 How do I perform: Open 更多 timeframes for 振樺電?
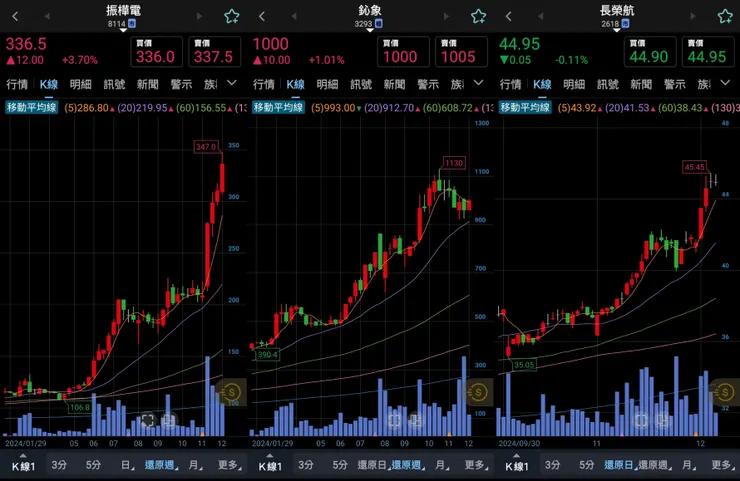pos(229,465)
